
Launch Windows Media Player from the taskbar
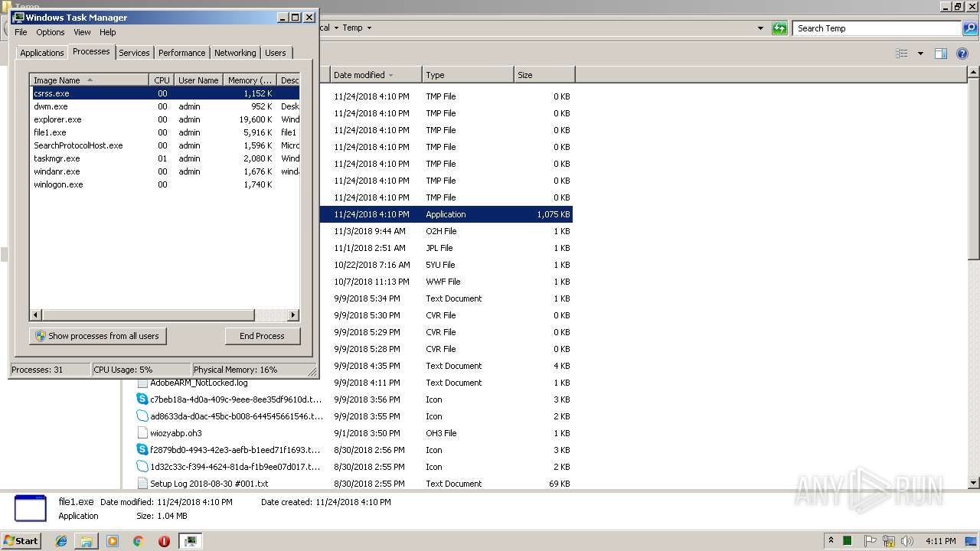point(113,541)
